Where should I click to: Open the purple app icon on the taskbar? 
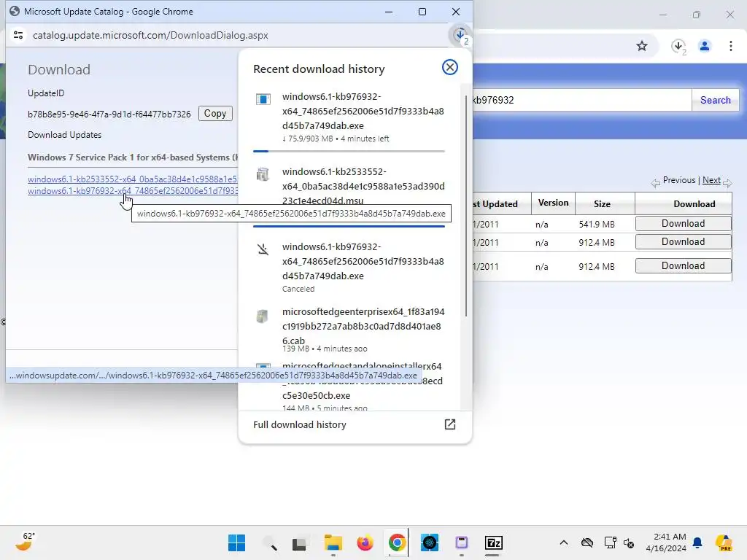[x=462, y=542]
